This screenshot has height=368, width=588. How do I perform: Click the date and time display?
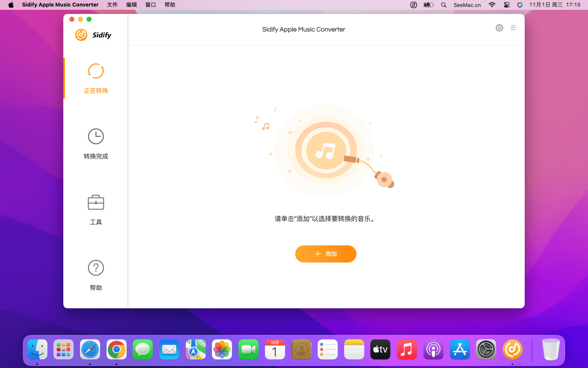click(555, 5)
